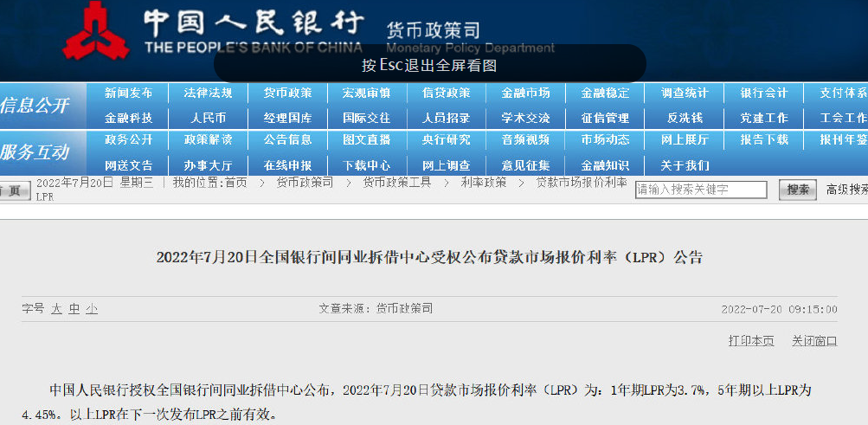Open 市场动态 link
The height and width of the screenshot is (425, 868).
[x=605, y=139]
